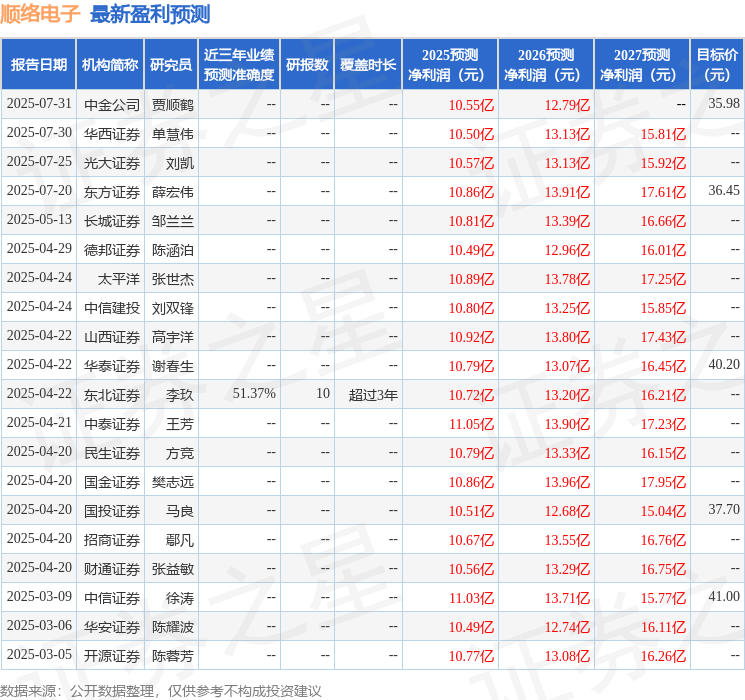Image resolution: width=745 pixels, height=700 pixels.
Task: Click the 2025预测净利润 column header
Action: [x=450, y=64]
